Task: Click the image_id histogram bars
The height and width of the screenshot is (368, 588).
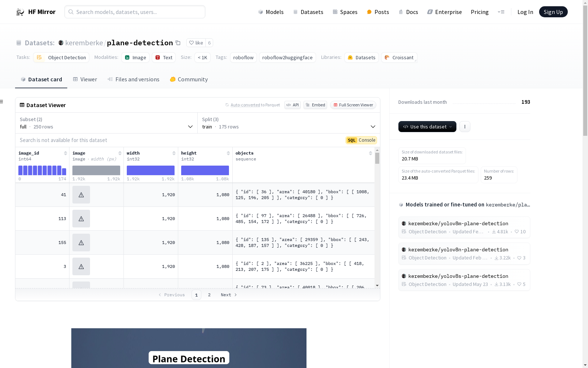Action: [x=42, y=170]
